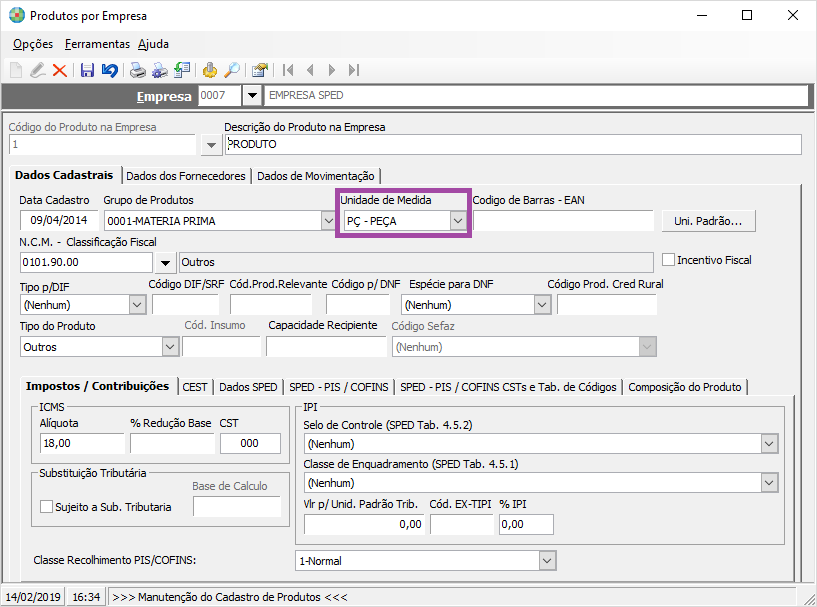
Task: Go to first record with navigation arrow
Action: click(x=288, y=70)
